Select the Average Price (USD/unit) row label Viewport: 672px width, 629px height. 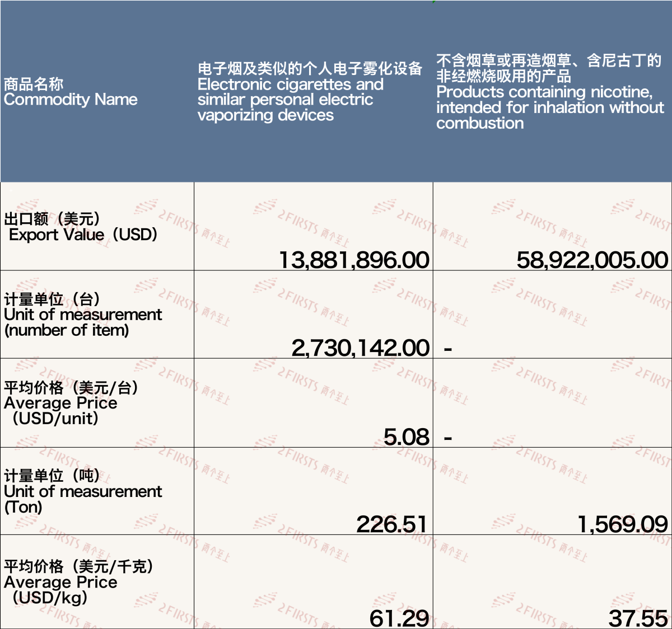pyautogui.click(x=71, y=403)
